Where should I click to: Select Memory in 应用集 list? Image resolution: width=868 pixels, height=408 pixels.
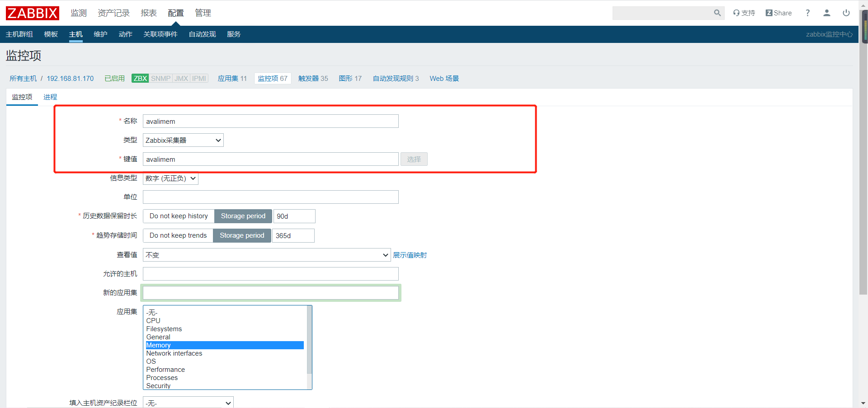(x=225, y=345)
